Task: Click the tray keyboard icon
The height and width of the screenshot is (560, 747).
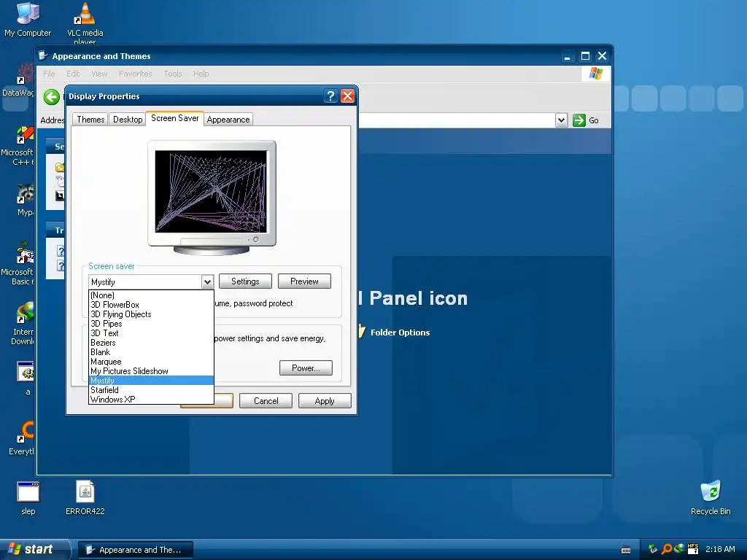Action: click(626, 550)
